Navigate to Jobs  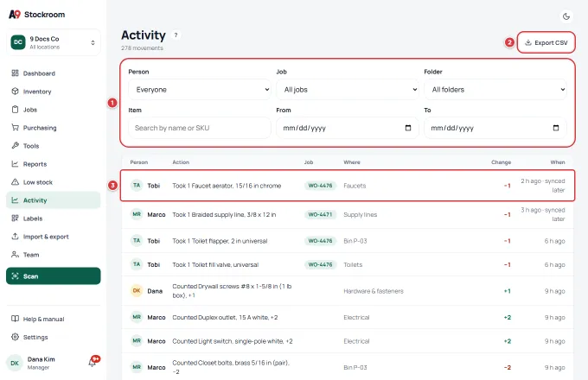point(54,110)
